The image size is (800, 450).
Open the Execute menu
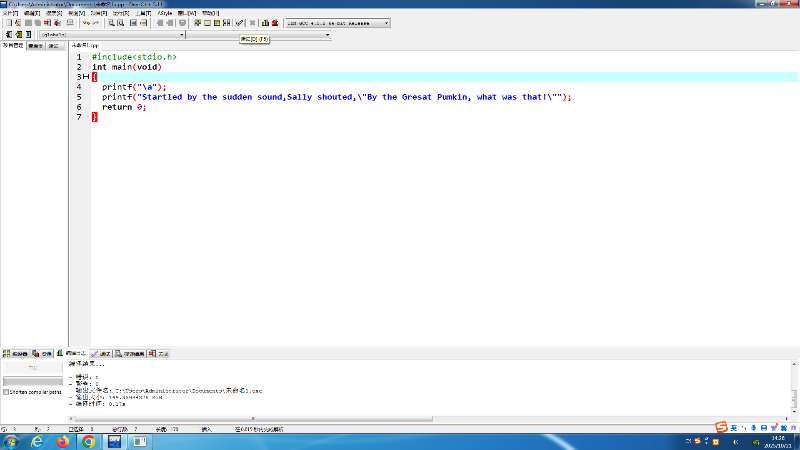(121, 13)
